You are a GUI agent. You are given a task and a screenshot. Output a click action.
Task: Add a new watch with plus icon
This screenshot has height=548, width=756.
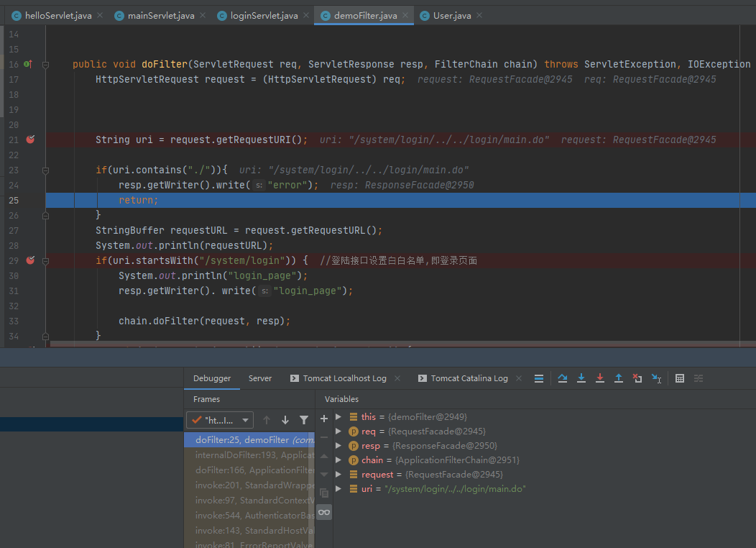click(324, 418)
